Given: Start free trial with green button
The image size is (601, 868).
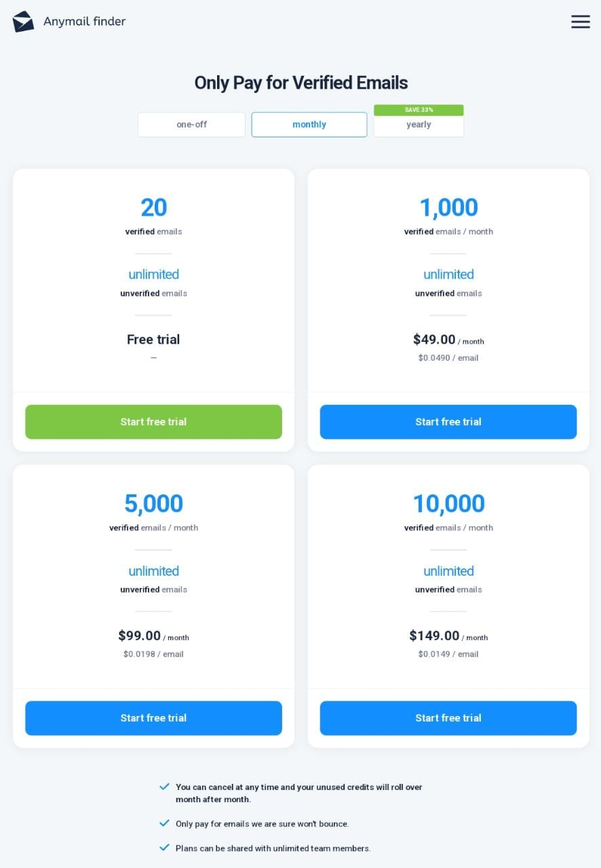Looking at the screenshot, I should [153, 422].
